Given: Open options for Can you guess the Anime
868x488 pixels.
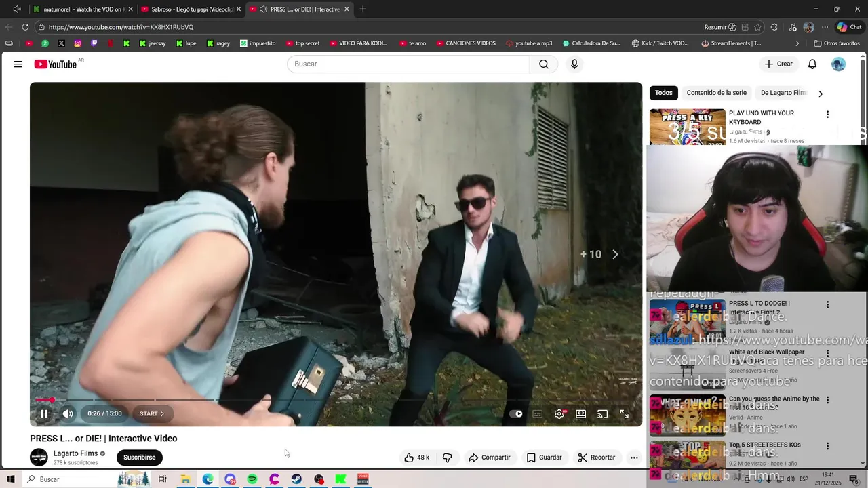Looking at the screenshot, I should [827, 400].
